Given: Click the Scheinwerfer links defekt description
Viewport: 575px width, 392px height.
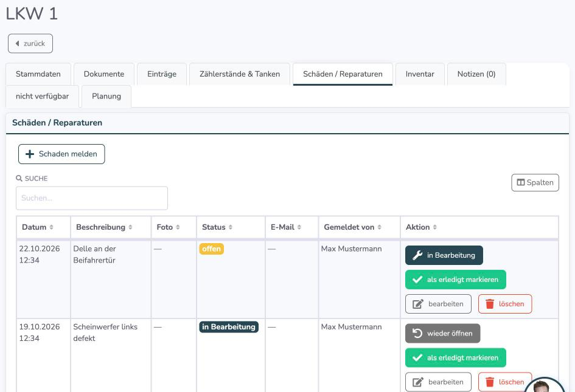Looking at the screenshot, I should (x=105, y=332).
